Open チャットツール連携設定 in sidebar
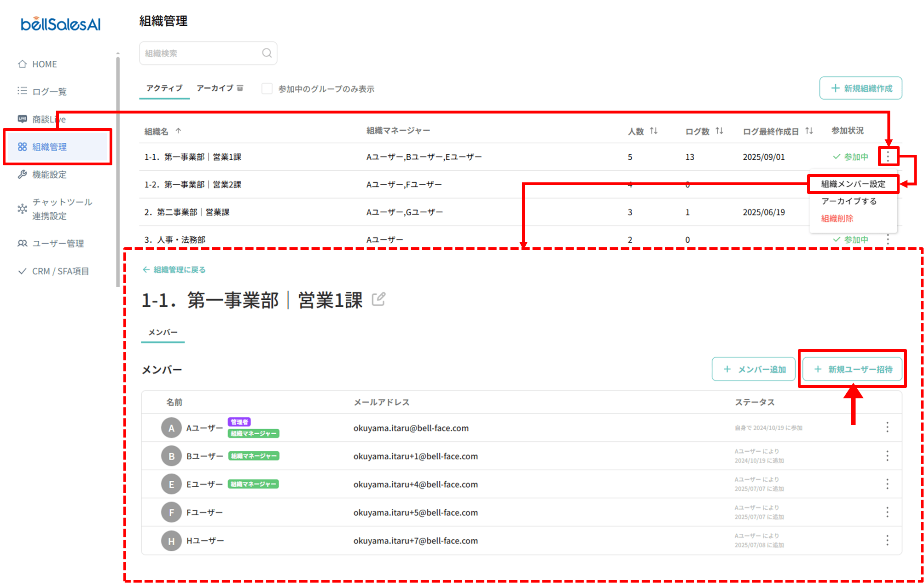This screenshot has width=924, height=583. coord(62,209)
